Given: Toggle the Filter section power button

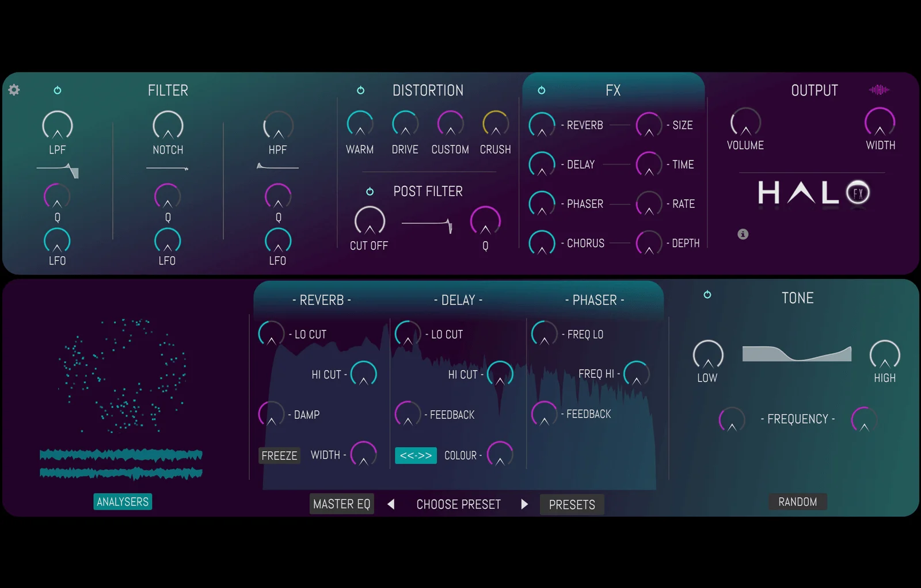Looking at the screenshot, I should click(x=58, y=90).
